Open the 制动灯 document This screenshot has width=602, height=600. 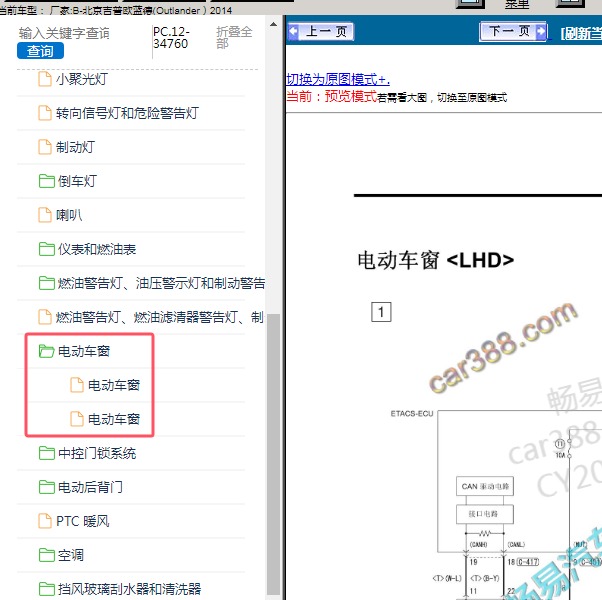[75, 147]
